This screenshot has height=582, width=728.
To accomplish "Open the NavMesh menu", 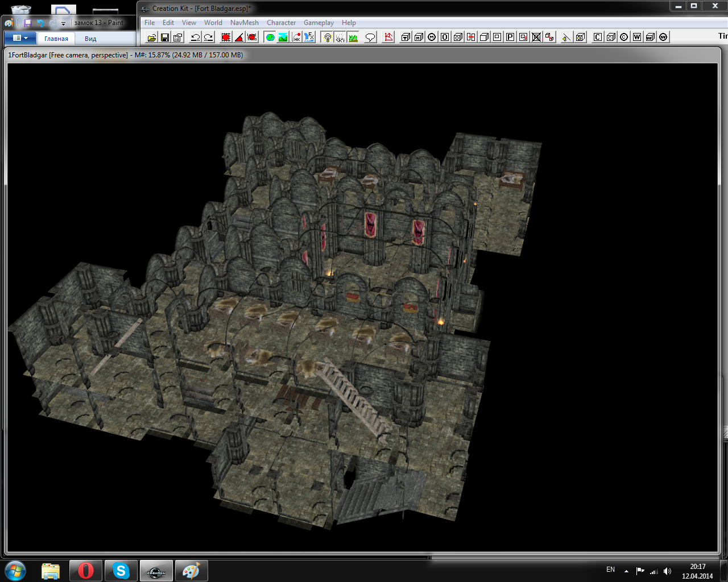I will [245, 23].
